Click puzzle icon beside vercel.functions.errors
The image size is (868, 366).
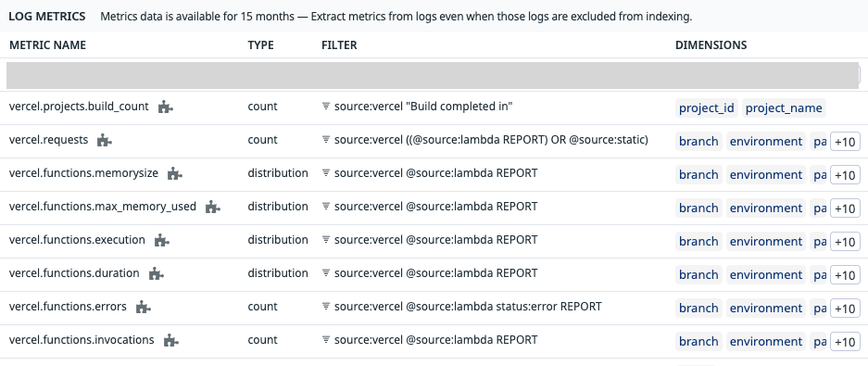point(144,307)
